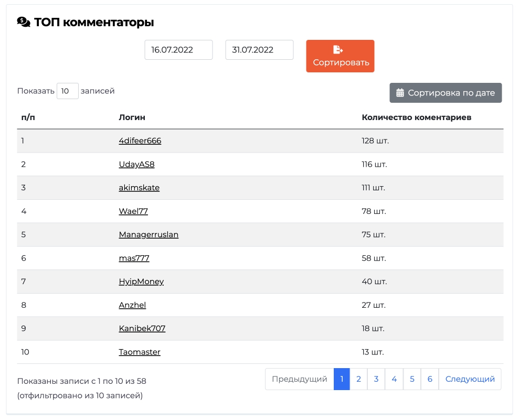Sort table by Логин column header
The height and width of the screenshot is (420, 519).
click(132, 117)
